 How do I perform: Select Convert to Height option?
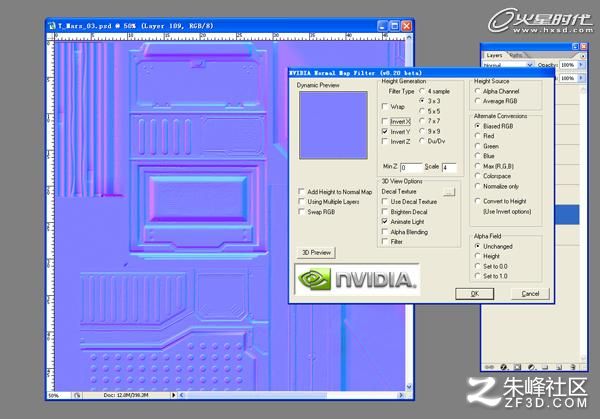tap(477, 201)
